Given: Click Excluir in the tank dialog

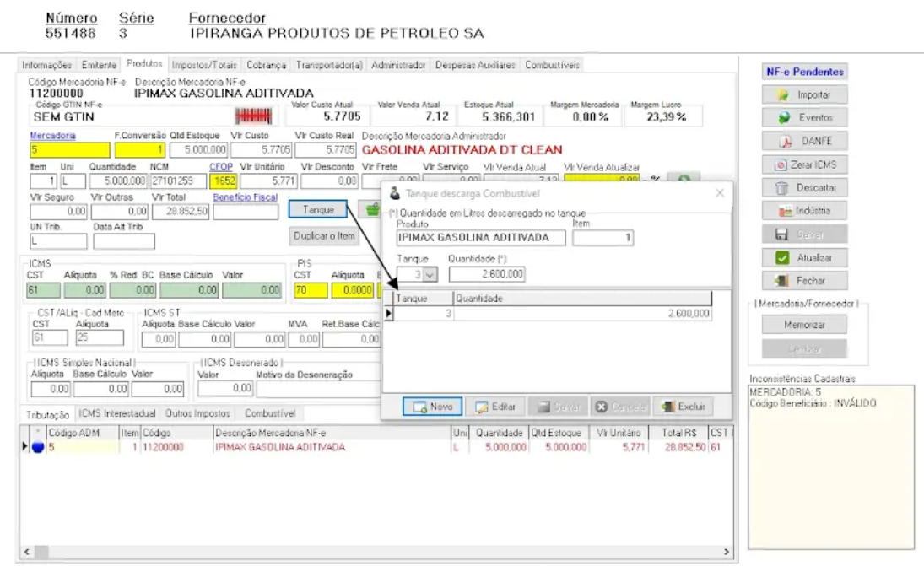Looking at the screenshot, I should 683,407.
